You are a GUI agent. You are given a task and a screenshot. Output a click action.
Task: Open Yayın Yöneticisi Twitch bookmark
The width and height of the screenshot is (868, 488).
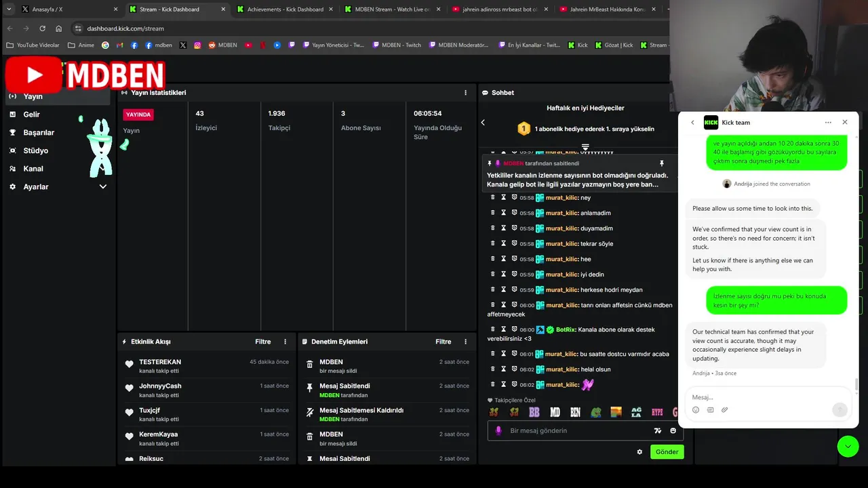click(333, 45)
